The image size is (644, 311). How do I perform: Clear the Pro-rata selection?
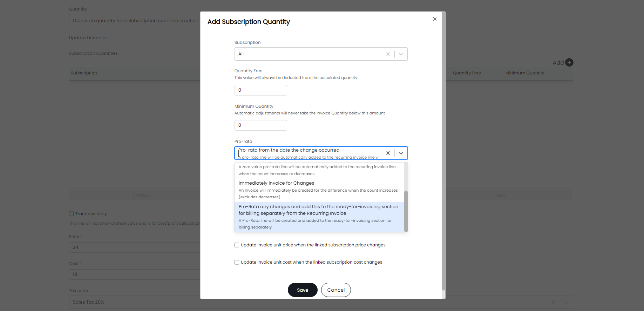tap(388, 153)
